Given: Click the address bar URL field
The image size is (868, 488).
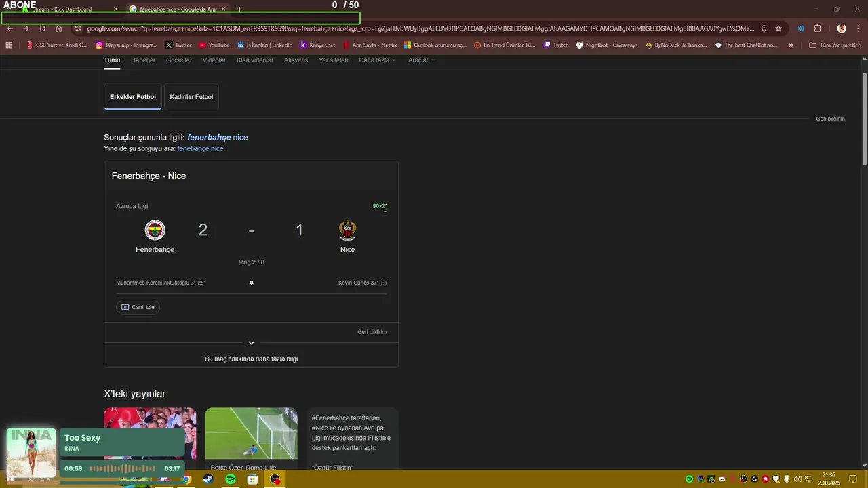Looking at the screenshot, I should click(x=419, y=28).
